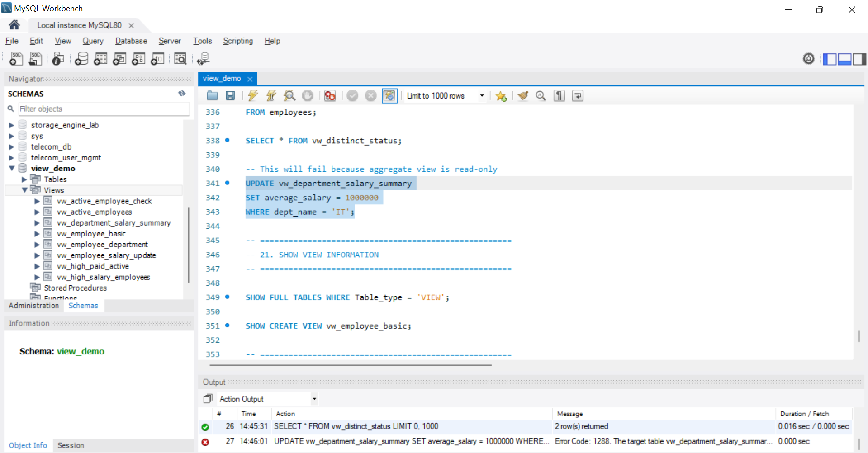
Task: Save snippet star icon
Action: coord(501,96)
